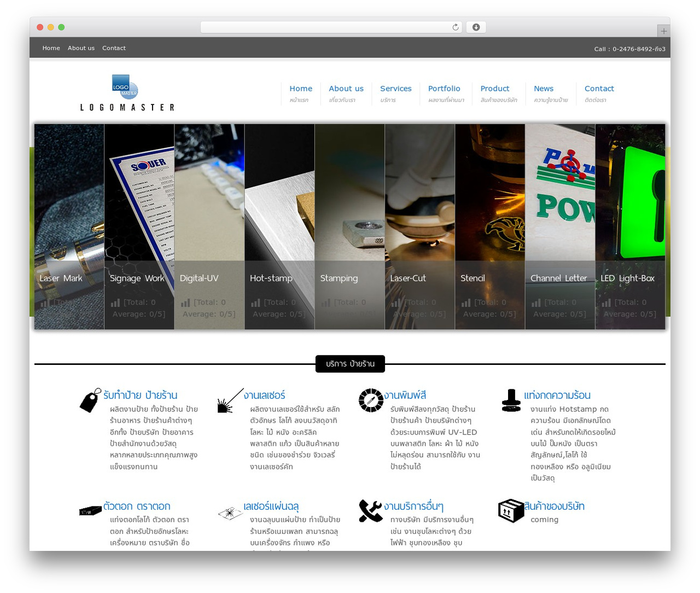Click the laser engraving plate icon
This screenshot has width=700, height=593.
[x=230, y=513]
